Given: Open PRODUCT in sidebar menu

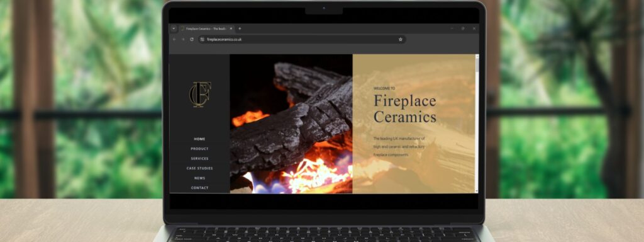Looking at the screenshot, I should pyautogui.click(x=199, y=149).
